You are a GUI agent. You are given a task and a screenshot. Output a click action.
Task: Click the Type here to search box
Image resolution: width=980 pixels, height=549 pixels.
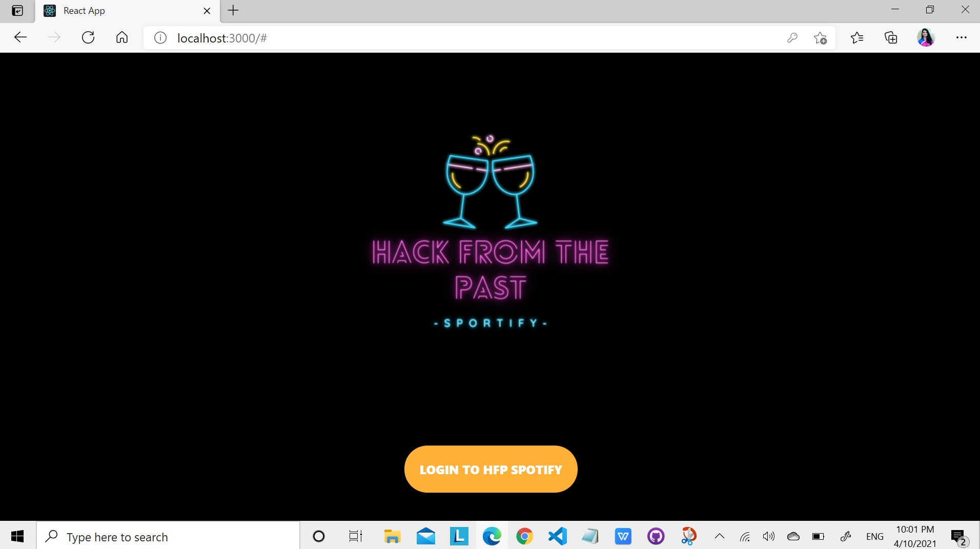(168, 536)
